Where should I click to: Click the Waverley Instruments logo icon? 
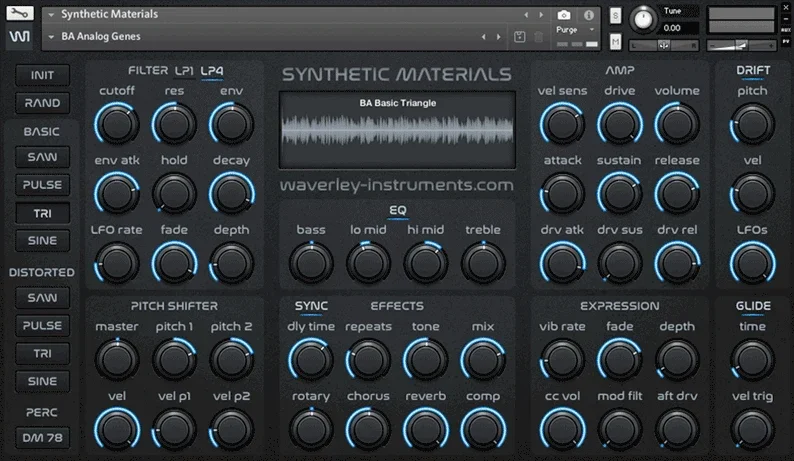coord(19,36)
